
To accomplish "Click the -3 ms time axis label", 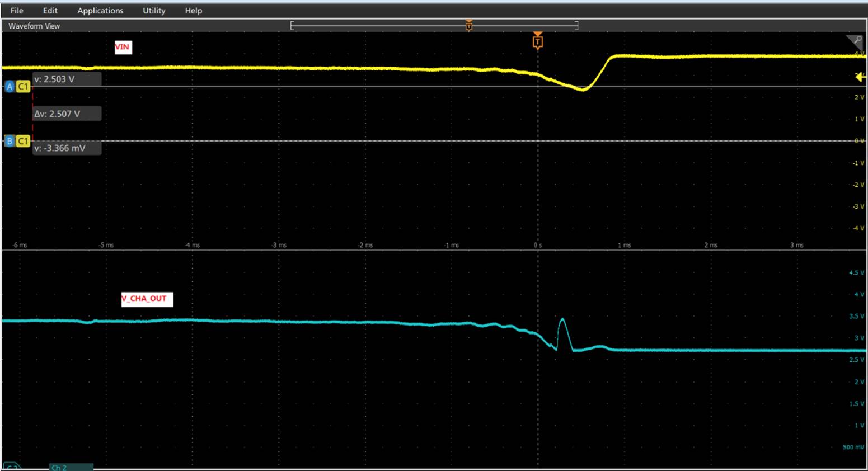I will pos(279,245).
